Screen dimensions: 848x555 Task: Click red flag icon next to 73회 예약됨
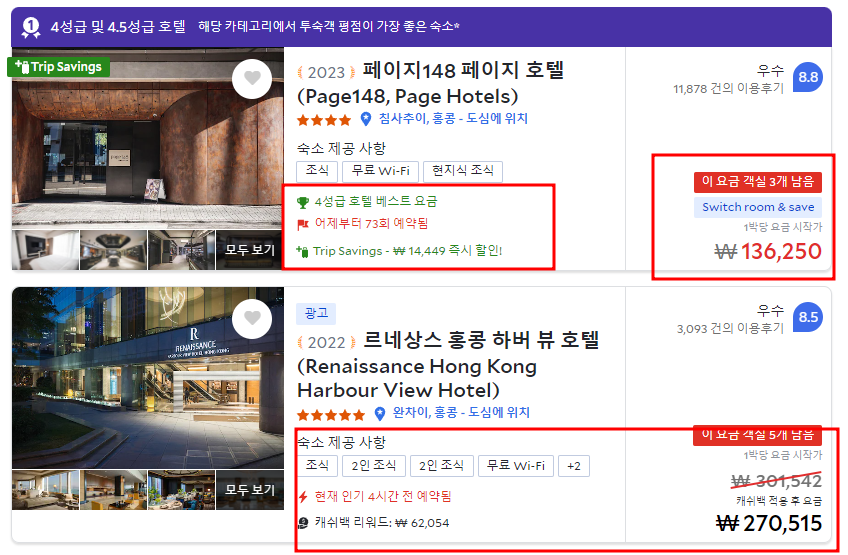click(x=303, y=224)
